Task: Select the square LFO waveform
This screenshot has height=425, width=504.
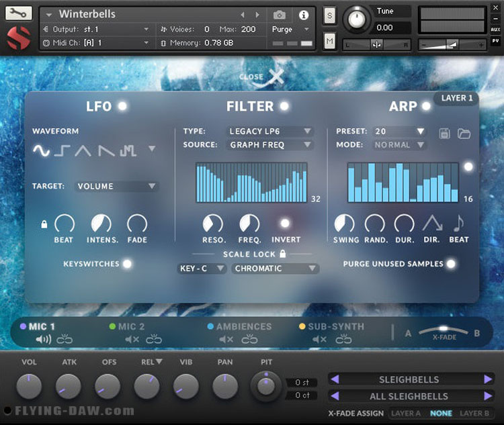Action: tap(62, 150)
